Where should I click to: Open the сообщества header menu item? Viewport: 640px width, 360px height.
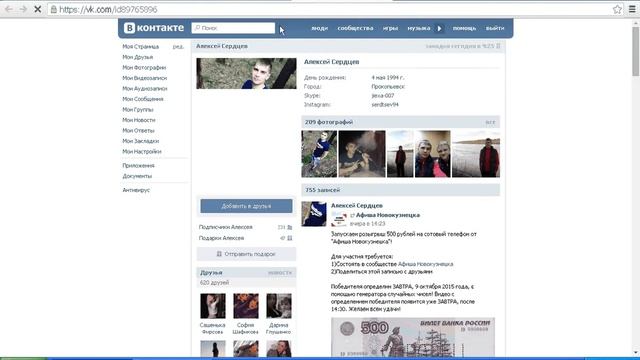(x=355, y=28)
